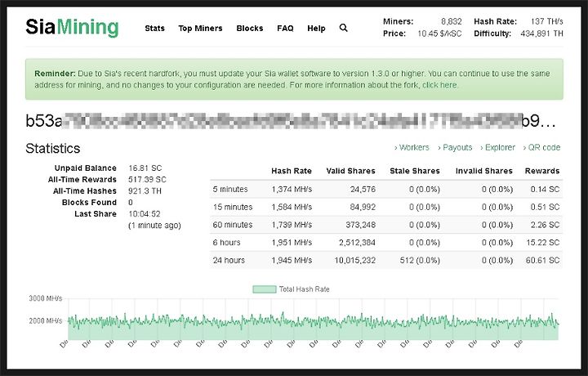Click the Rewards column header
Image resolution: width=588 pixels, height=376 pixels.
pyautogui.click(x=542, y=171)
